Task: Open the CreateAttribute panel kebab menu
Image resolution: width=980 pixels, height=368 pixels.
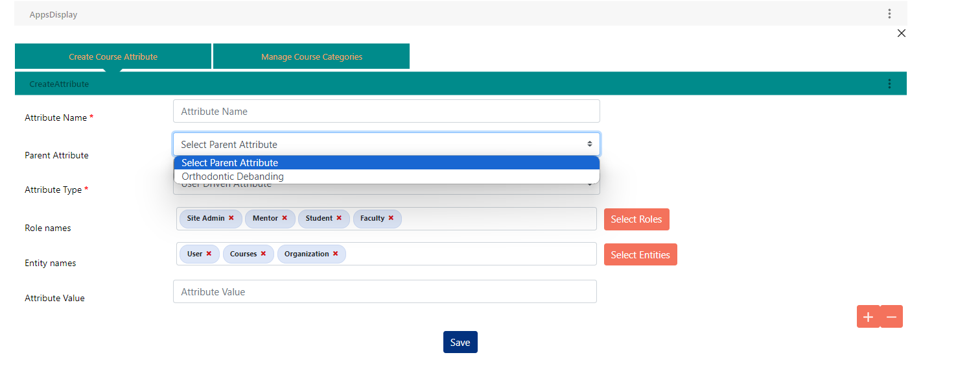Action: [889, 84]
